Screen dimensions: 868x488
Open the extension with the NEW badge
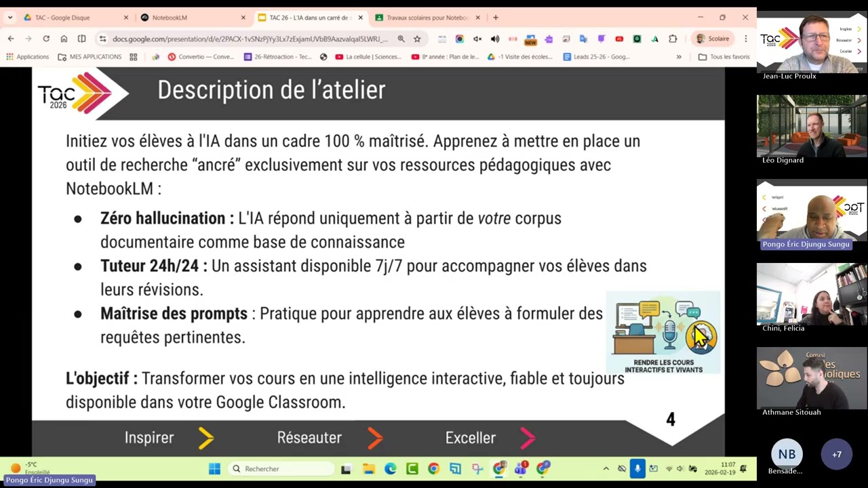530,39
